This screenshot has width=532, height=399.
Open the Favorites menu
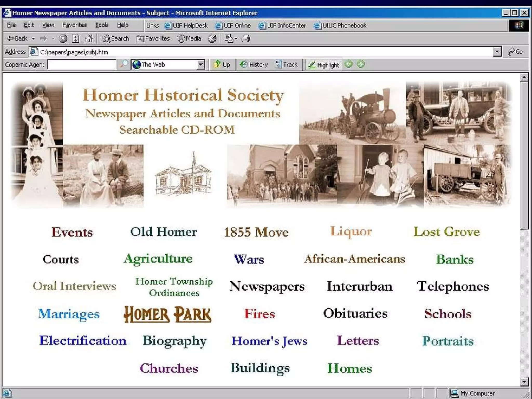[74, 25]
